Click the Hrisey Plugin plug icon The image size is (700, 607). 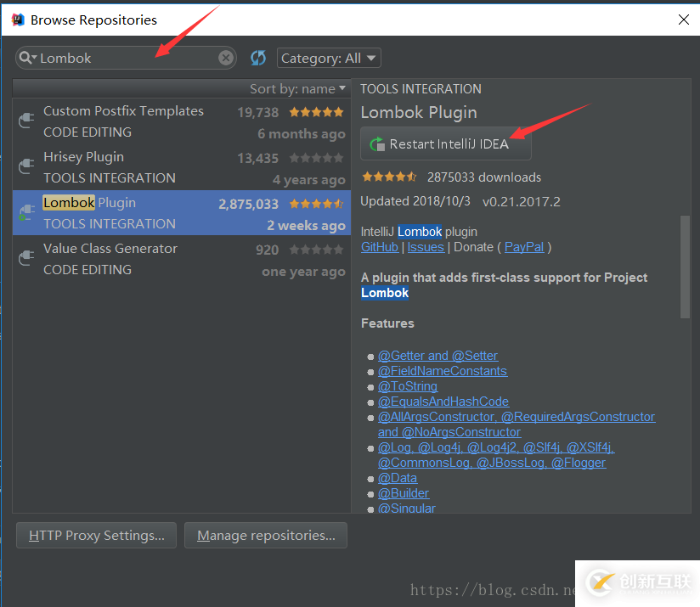pyautogui.click(x=26, y=167)
